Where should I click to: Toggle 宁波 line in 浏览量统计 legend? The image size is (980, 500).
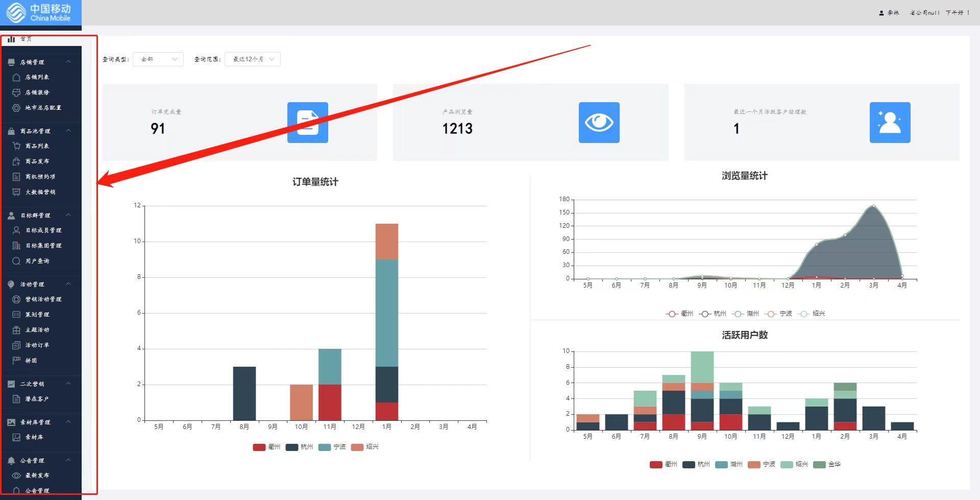(x=778, y=314)
